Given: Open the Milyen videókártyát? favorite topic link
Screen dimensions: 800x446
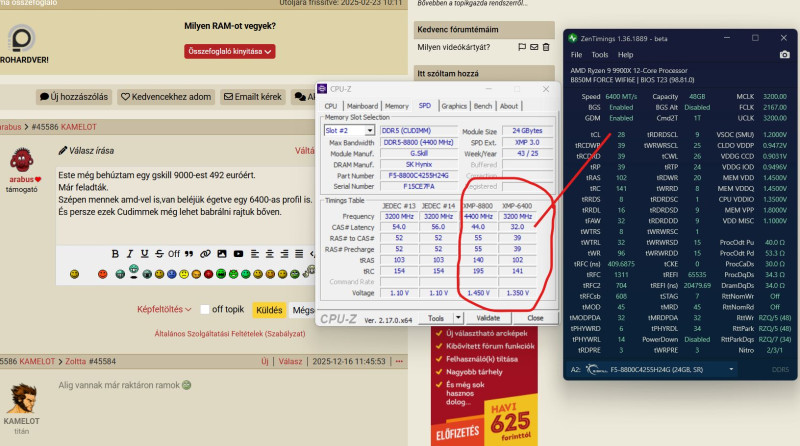Looking at the screenshot, I should pyautogui.click(x=454, y=47).
